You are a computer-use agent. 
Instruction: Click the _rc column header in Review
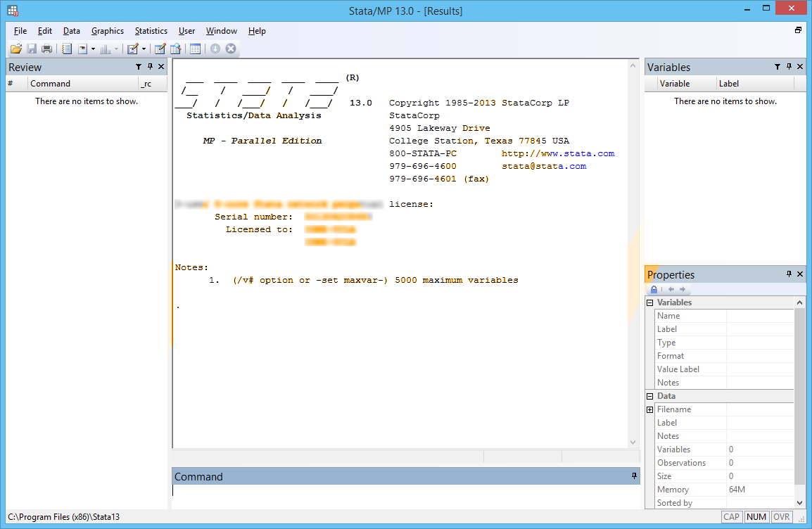pos(152,83)
